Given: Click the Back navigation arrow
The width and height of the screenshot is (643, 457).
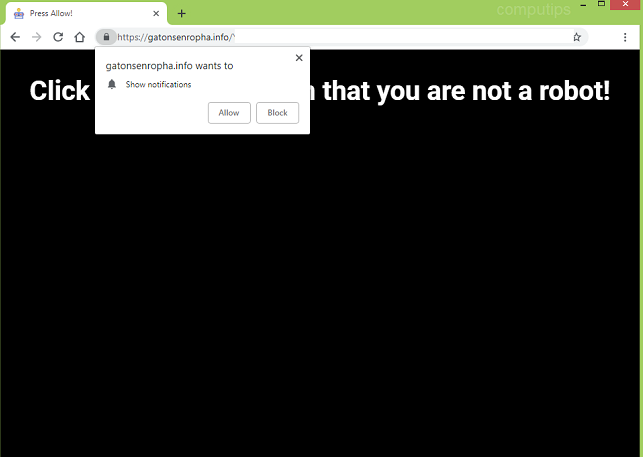Looking at the screenshot, I should [x=15, y=37].
